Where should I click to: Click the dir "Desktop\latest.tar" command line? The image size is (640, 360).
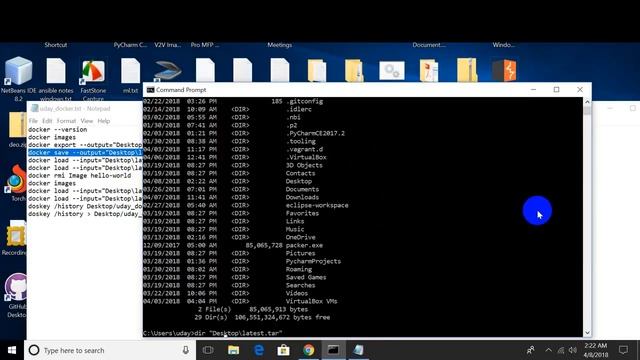point(213,333)
